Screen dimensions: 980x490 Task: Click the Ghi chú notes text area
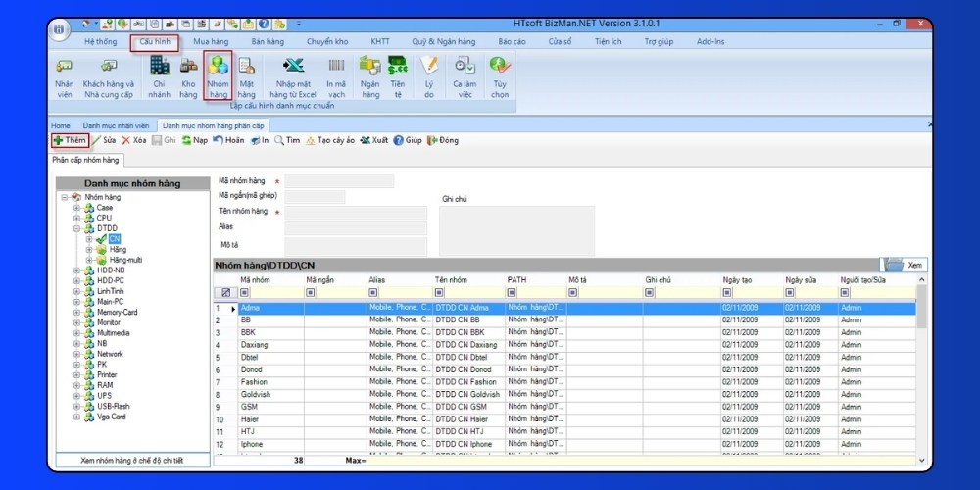516,230
